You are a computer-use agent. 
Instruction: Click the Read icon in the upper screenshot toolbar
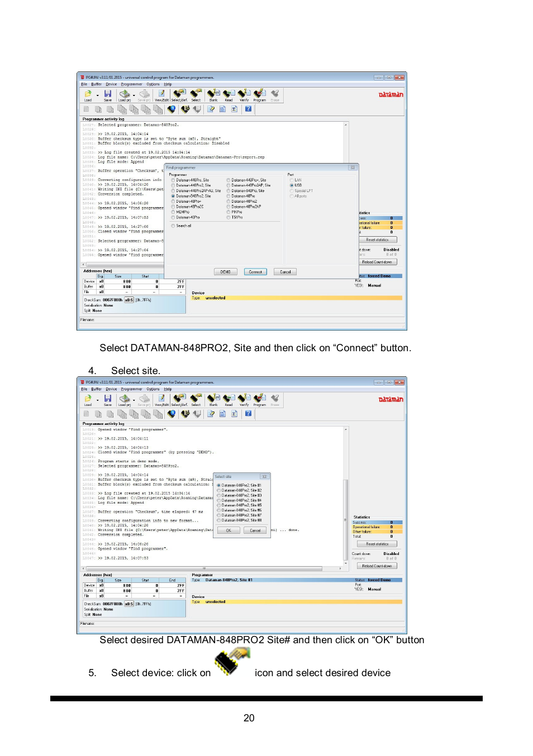[x=229, y=95]
